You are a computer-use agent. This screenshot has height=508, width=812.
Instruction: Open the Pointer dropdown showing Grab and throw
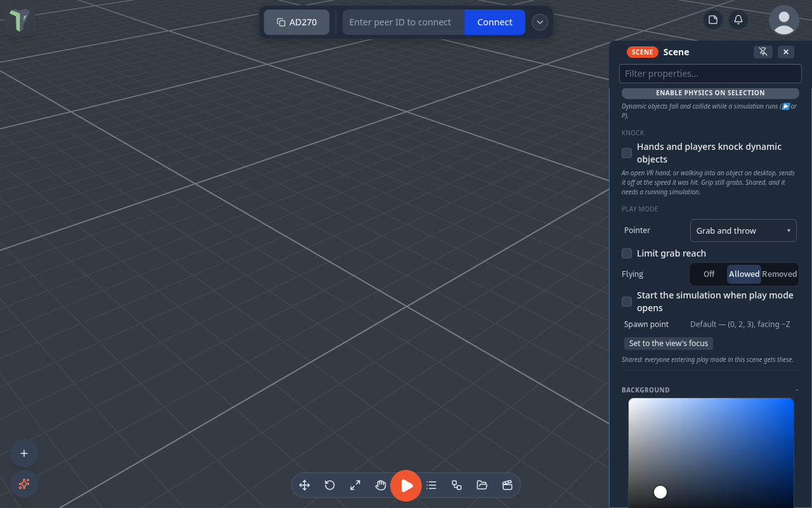coord(743,231)
